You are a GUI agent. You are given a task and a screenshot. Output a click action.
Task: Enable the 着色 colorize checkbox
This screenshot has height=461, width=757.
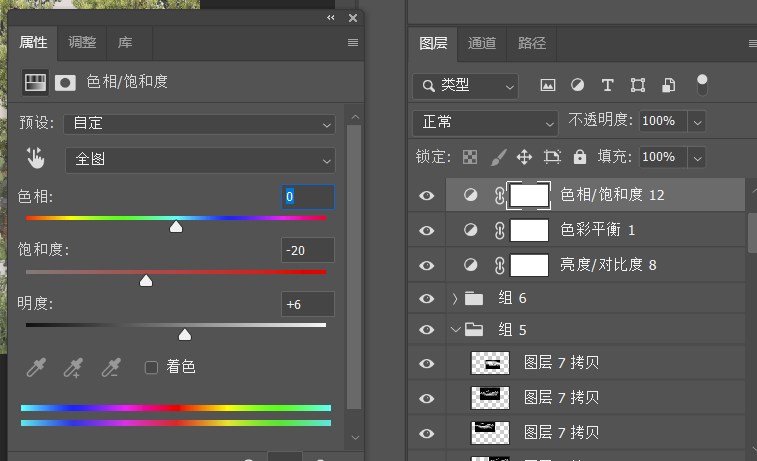pos(151,368)
